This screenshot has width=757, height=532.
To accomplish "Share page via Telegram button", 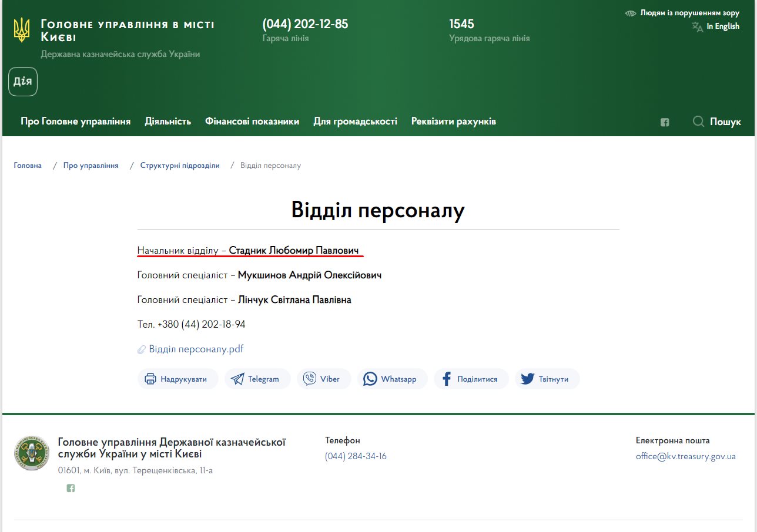I will [257, 379].
